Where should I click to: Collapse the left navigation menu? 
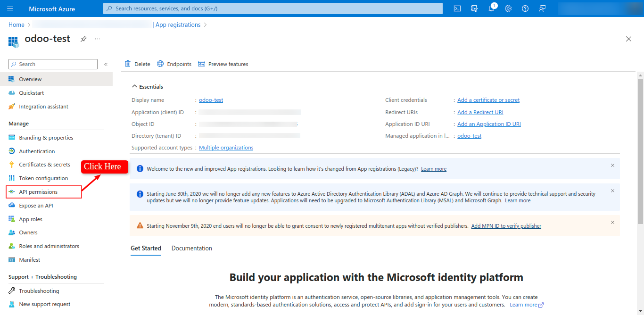point(106,64)
